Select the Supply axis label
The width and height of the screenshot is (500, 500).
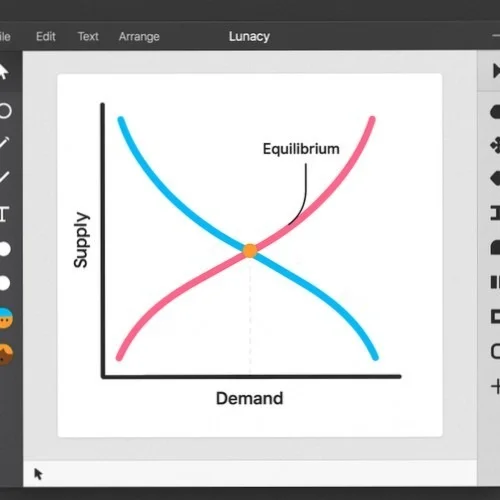(x=81, y=240)
